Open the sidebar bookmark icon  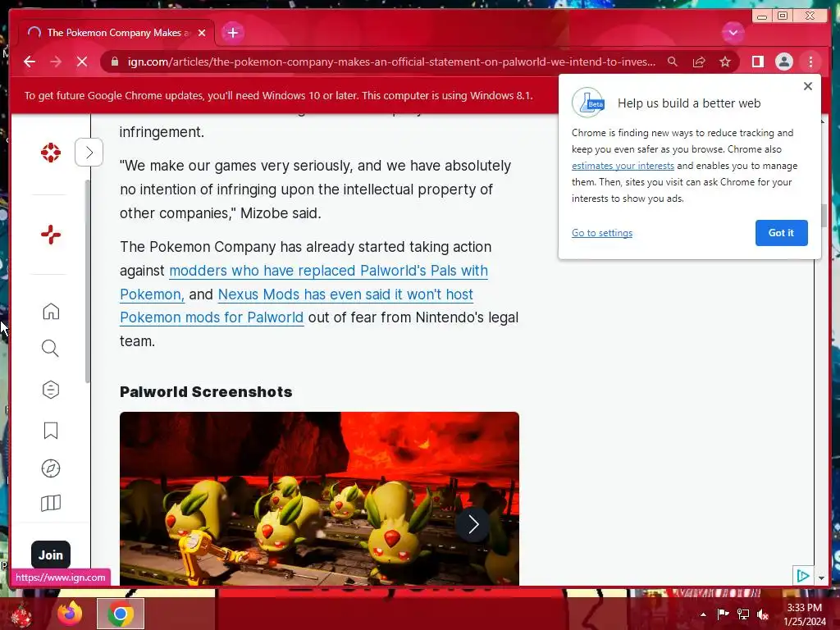tap(51, 431)
